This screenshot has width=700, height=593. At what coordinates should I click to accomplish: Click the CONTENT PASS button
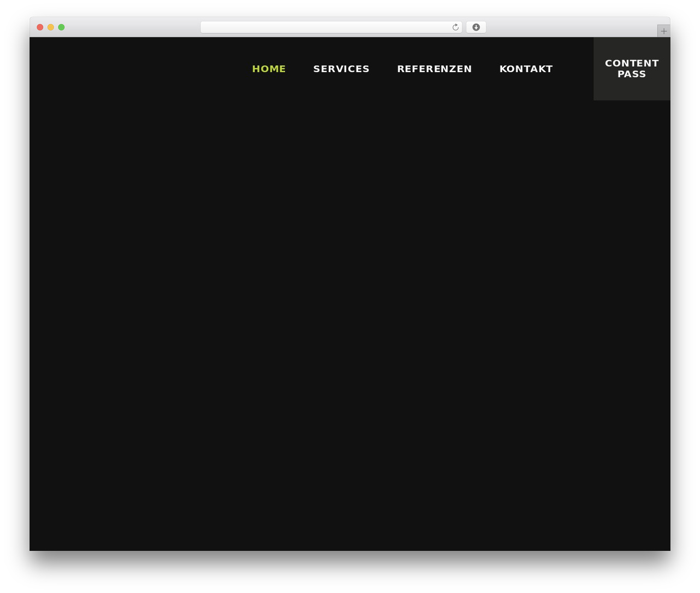[632, 69]
